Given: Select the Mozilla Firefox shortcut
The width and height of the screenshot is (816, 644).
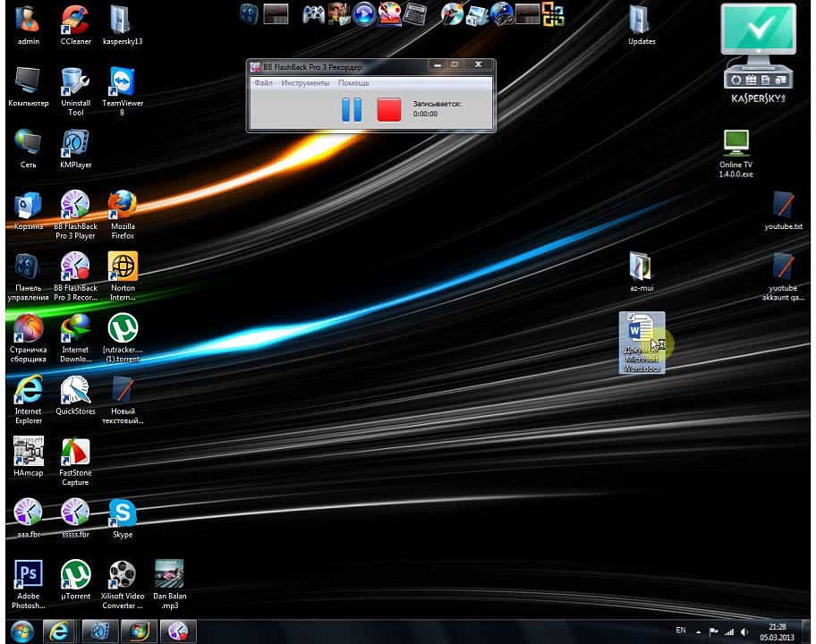Looking at the screenshot, I should [x=123, y=215].
